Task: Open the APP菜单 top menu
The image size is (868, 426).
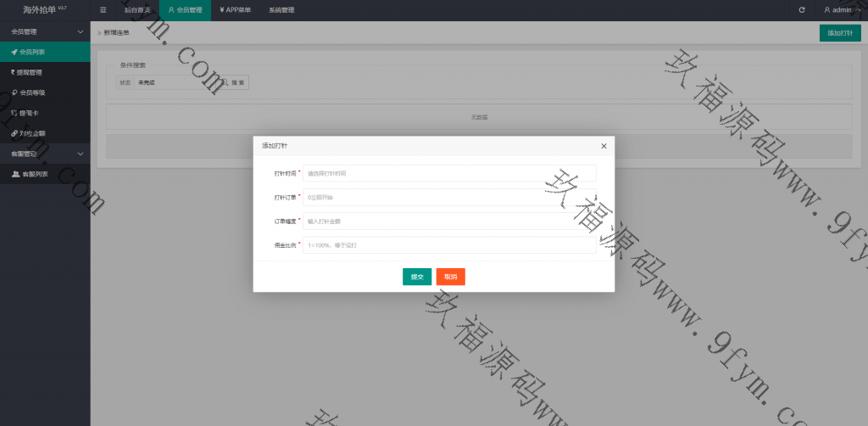Action: coord(235,10)
